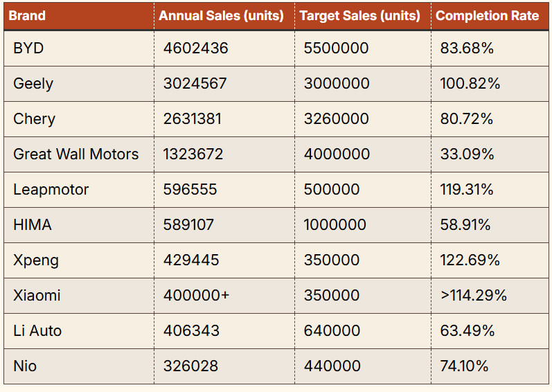
Task: Click the Li Auto brand cell
Action: click(37, 331)
